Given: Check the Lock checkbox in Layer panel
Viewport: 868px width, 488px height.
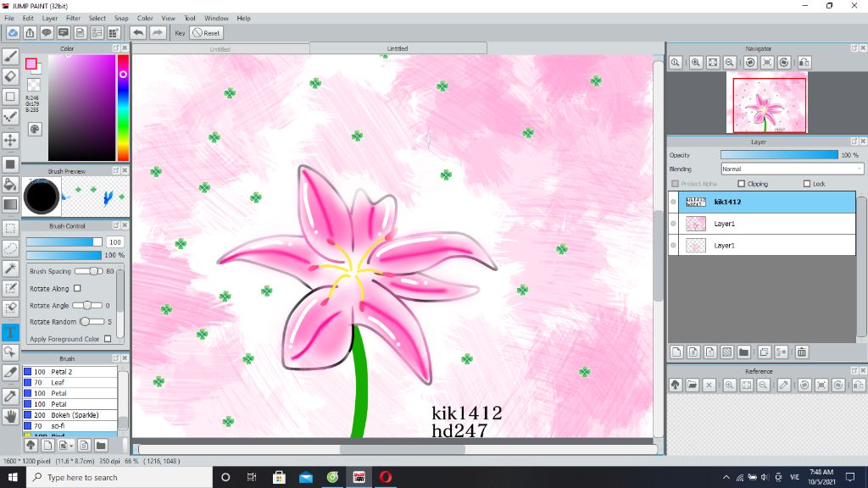Looking at the screenshot, I should tap(807, 184).
